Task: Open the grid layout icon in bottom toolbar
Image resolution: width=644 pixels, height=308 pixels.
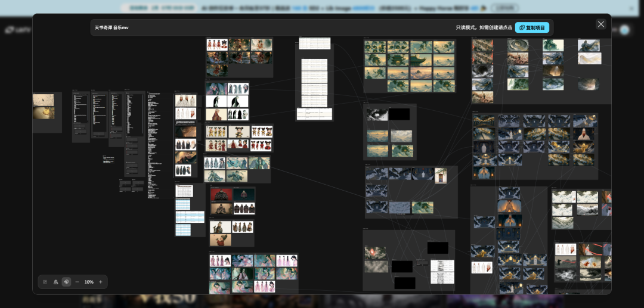Action: pos(45,282)
